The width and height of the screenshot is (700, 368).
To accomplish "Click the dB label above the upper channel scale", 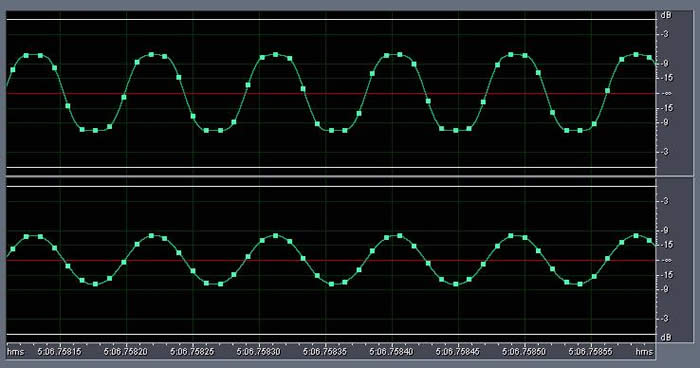I will (666, 15).
